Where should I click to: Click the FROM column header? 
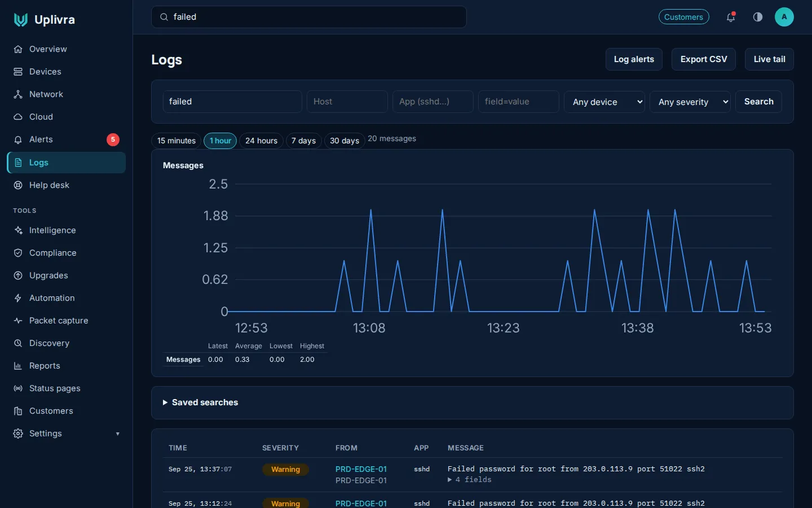click(x=346, y=448)
